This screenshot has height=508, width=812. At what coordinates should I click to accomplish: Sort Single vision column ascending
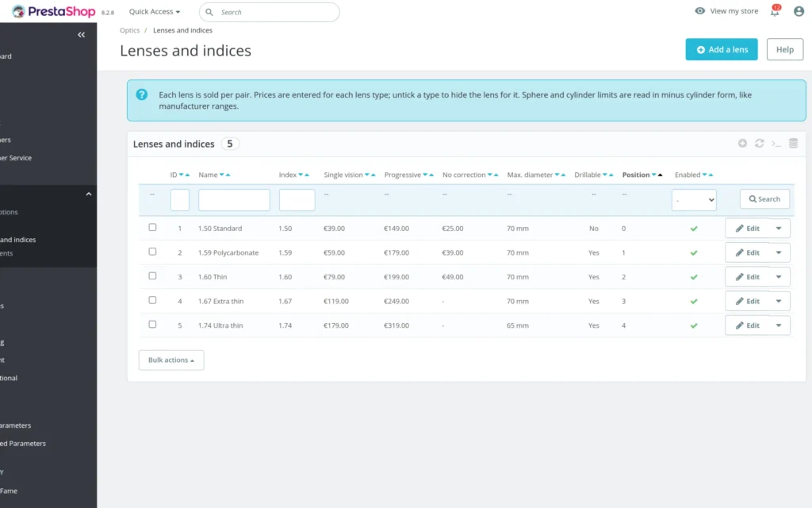(x=373, y=175)
